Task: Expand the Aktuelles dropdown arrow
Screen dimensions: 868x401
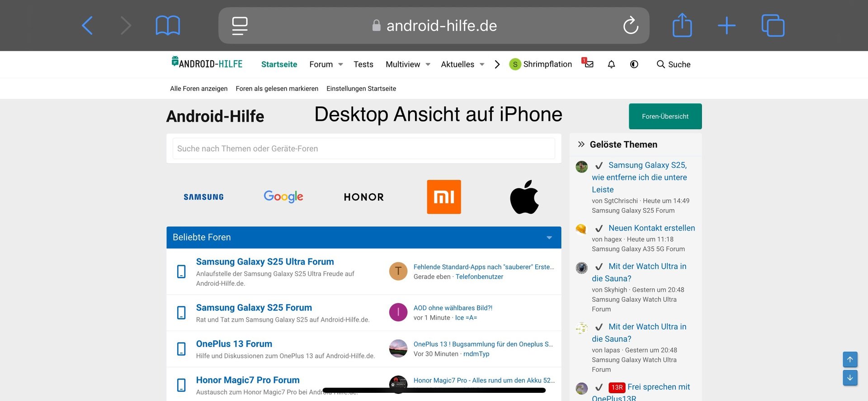Action: click(x=482, y=64)
